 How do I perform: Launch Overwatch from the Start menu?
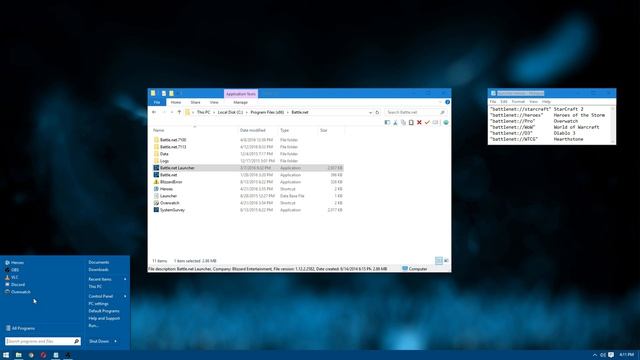[18, 292]
